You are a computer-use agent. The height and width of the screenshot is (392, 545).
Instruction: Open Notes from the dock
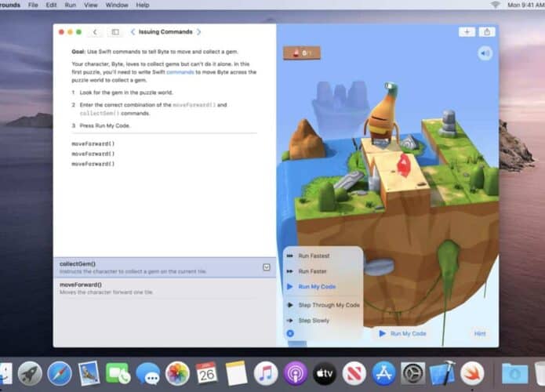(236, 373)
